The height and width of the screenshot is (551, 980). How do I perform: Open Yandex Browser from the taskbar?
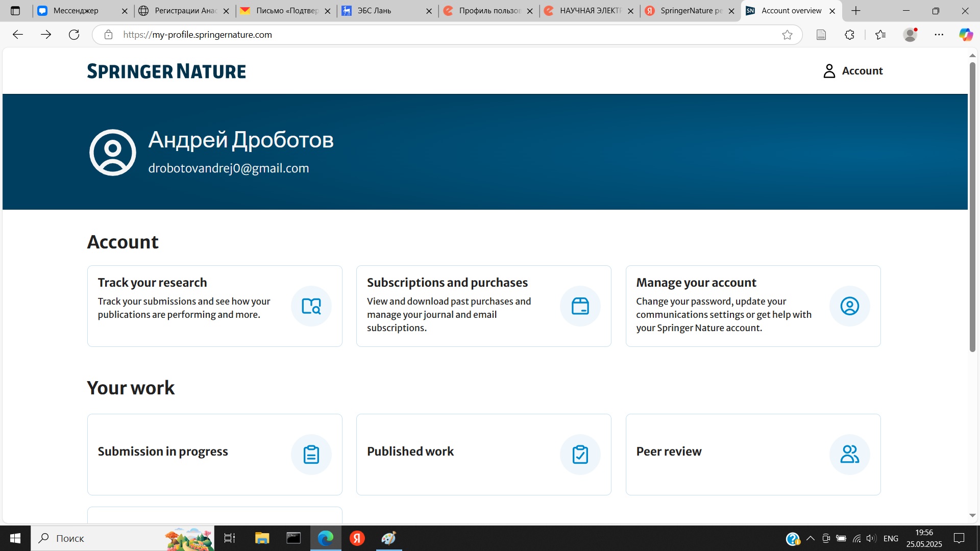point(357,538)
